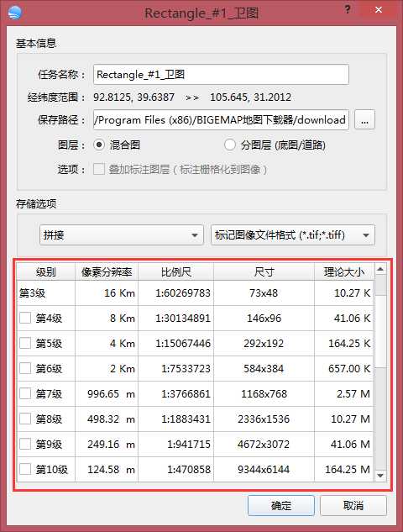Expand the 拼接 storage mode dropdown
This screenshot has height=532, width=403.
[x=122, y=234]
